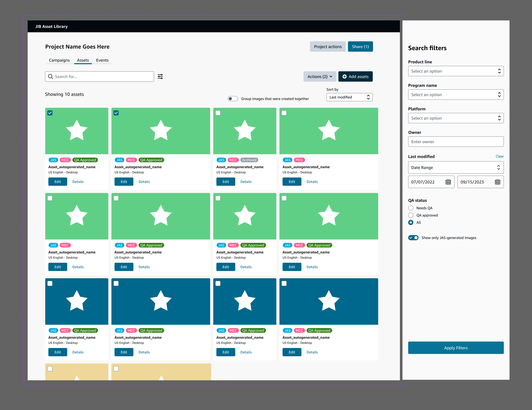Check the first blue asset's checkbox
Screen dimensions: 532x410
click(x=50, y=283)
